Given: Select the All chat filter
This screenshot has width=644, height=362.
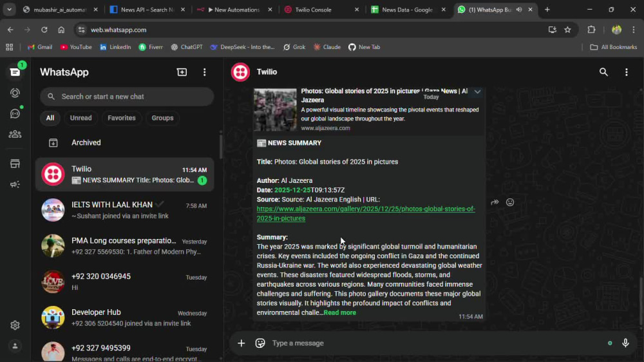Looking at the screenshot, I should [x=50, y=118].
